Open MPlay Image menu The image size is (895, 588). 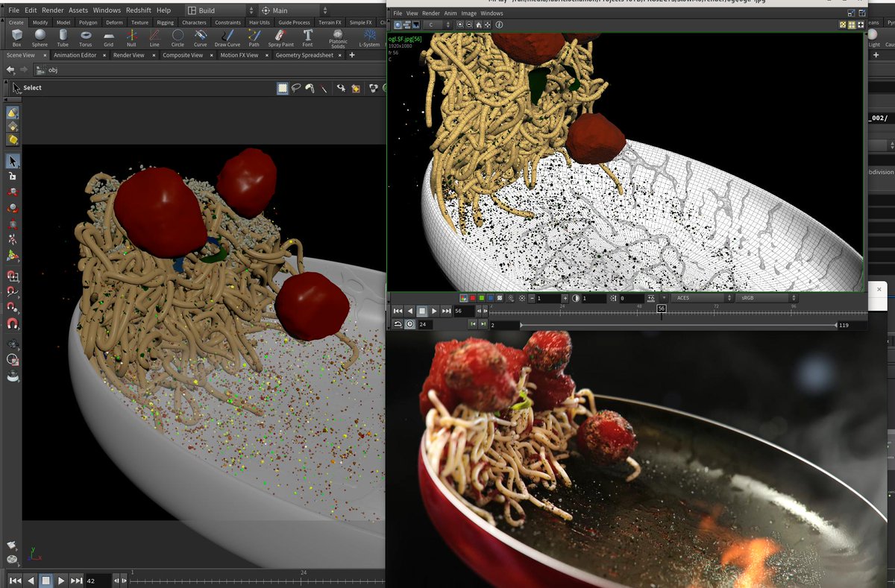(468, 13)
